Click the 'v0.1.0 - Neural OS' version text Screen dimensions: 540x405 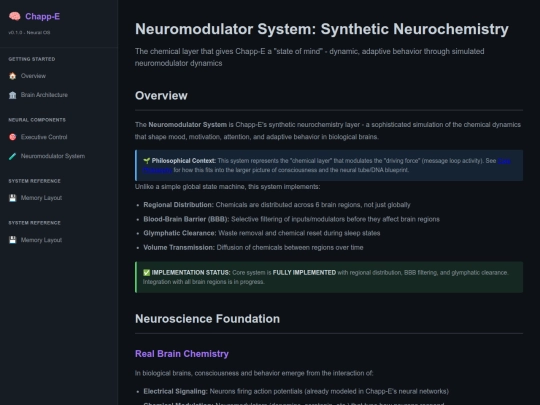(29, 32)
